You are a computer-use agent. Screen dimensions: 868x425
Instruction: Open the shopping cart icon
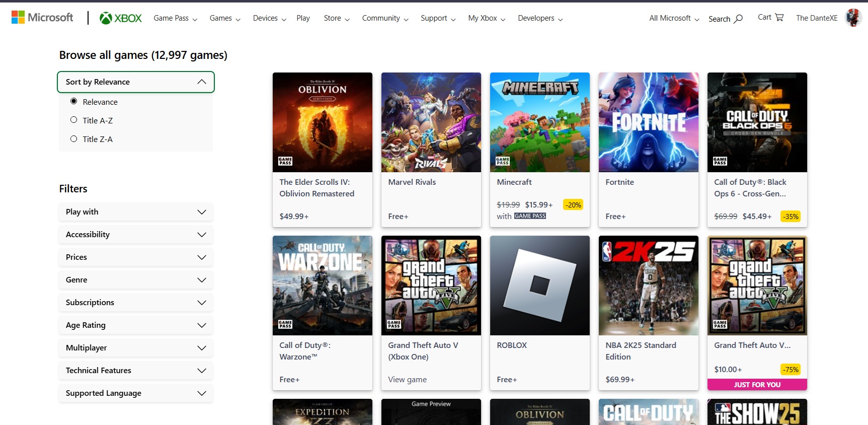(779, 17)
